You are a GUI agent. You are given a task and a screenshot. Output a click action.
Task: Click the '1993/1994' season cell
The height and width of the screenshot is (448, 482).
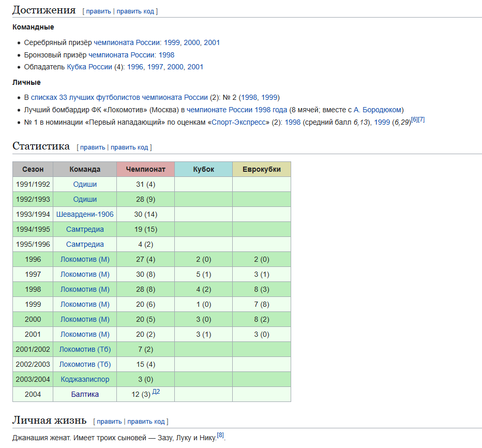(x=33, y=214)
